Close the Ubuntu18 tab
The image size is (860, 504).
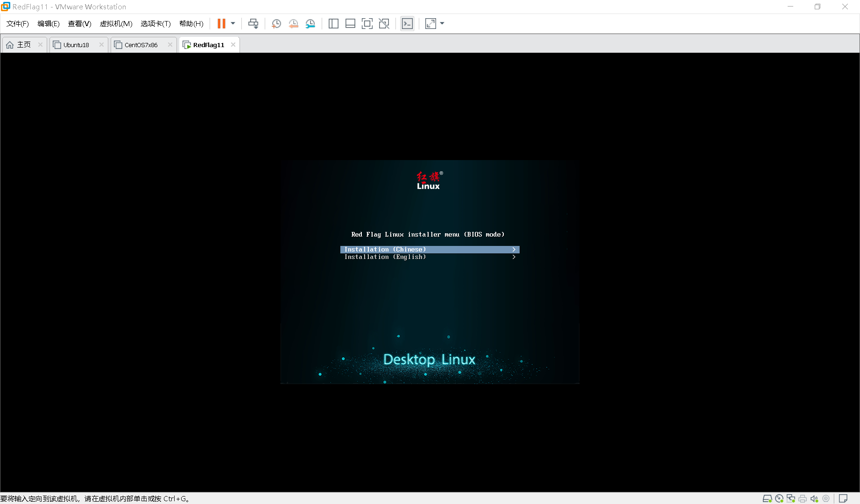101,45
